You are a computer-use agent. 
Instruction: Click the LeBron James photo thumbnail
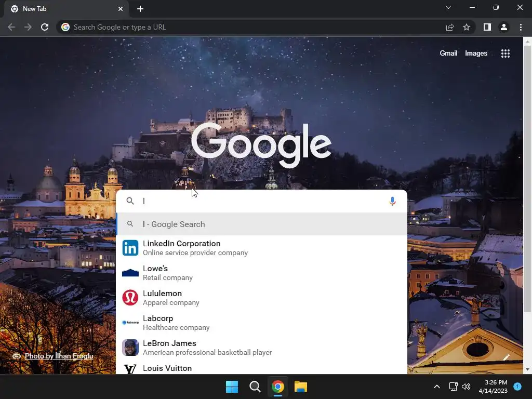(x=130, y=348)
